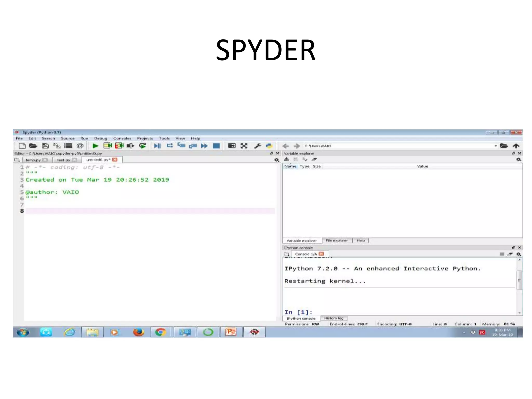Click the debugger Run current line icon

tap(170, 146)
